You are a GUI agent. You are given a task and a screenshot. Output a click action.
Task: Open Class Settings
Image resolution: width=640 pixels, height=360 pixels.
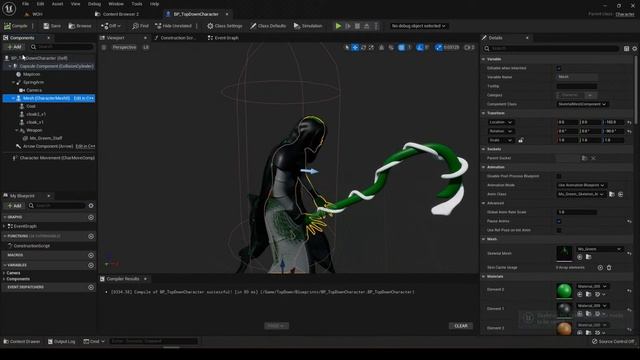[x=224, y=26]
